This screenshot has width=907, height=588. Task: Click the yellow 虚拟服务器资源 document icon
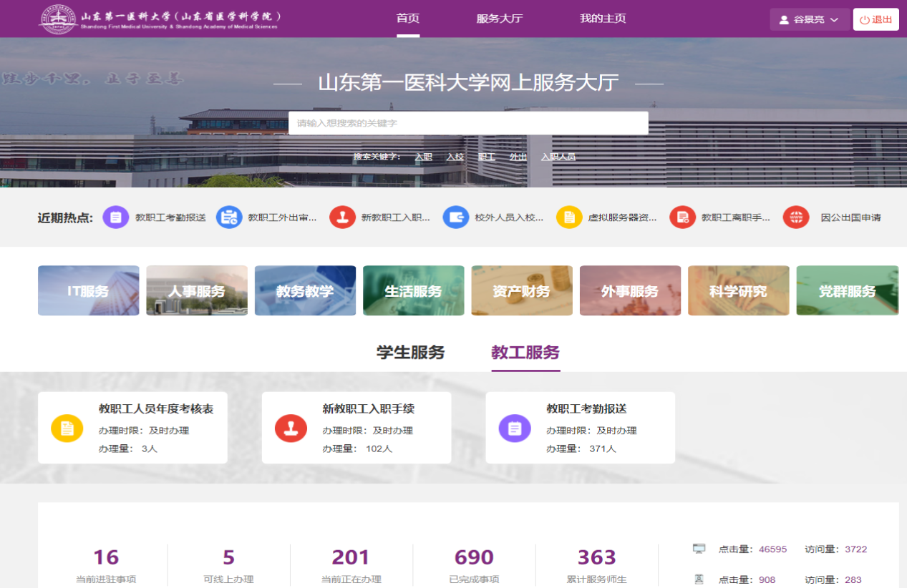pos(569,217)
